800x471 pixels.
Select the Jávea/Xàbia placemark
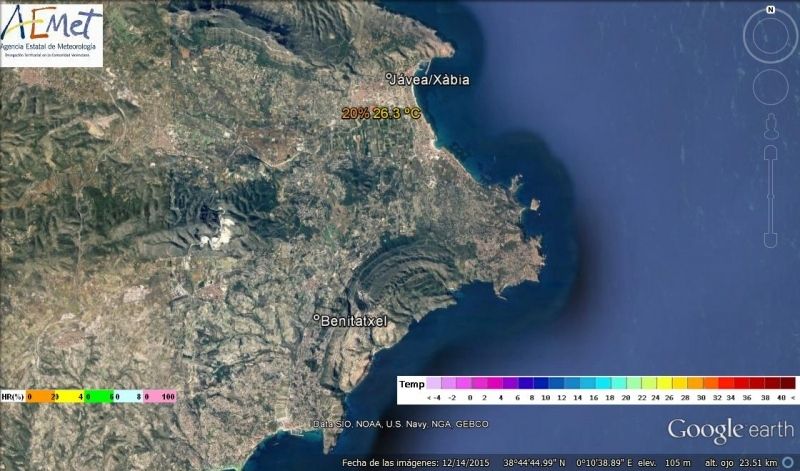428,79
